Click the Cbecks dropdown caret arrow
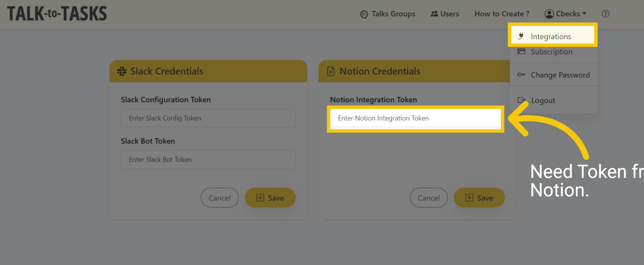The width and height of the screenshot is (644, 265). point(584,14)
